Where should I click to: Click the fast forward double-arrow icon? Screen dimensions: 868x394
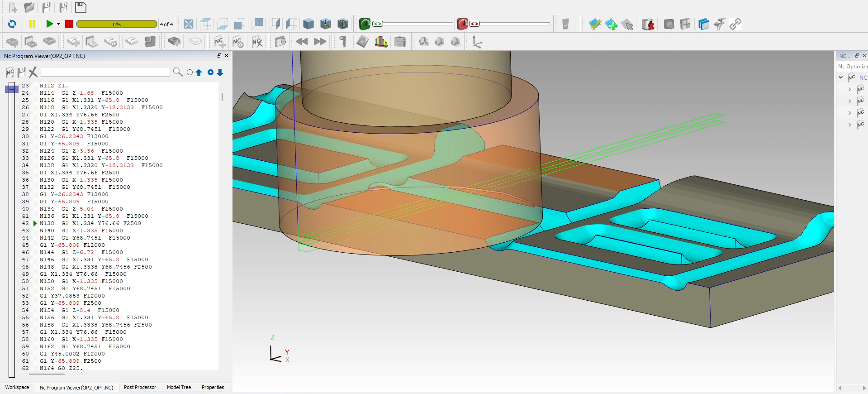(x=320, y=42)
